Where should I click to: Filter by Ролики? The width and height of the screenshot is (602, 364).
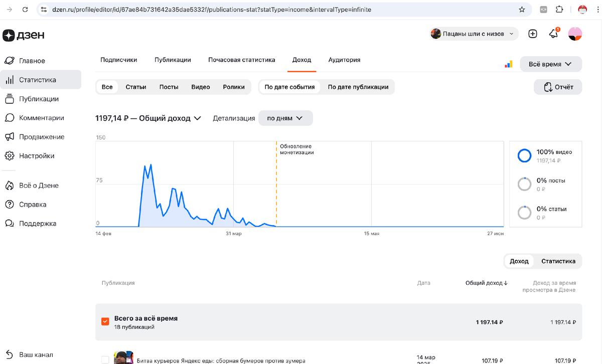coord(234,87)
